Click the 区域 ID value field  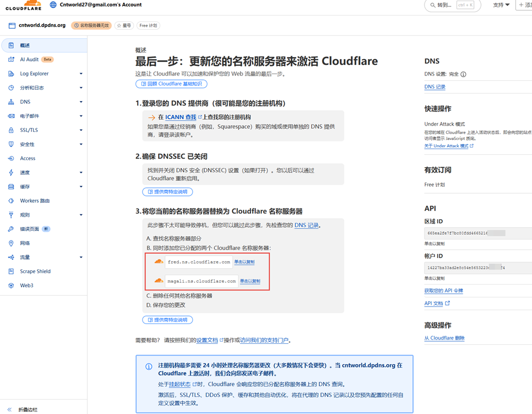(478, 233)
